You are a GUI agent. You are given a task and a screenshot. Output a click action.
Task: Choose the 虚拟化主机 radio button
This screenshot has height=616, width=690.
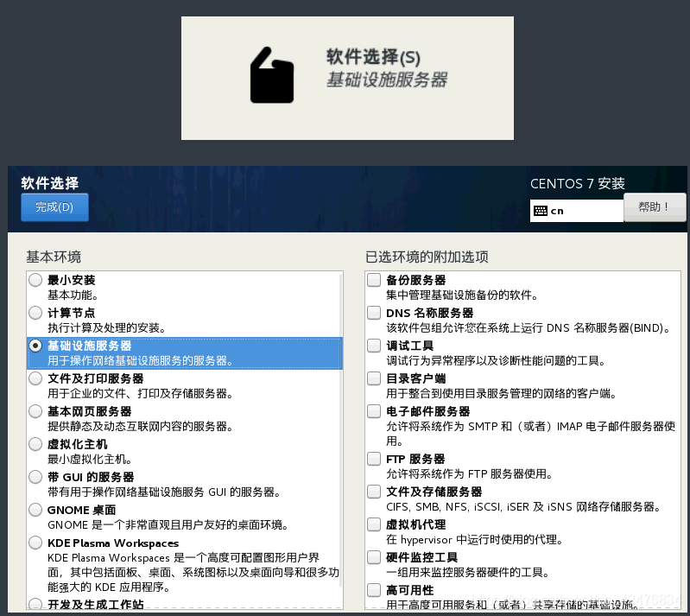coord(35,444)
